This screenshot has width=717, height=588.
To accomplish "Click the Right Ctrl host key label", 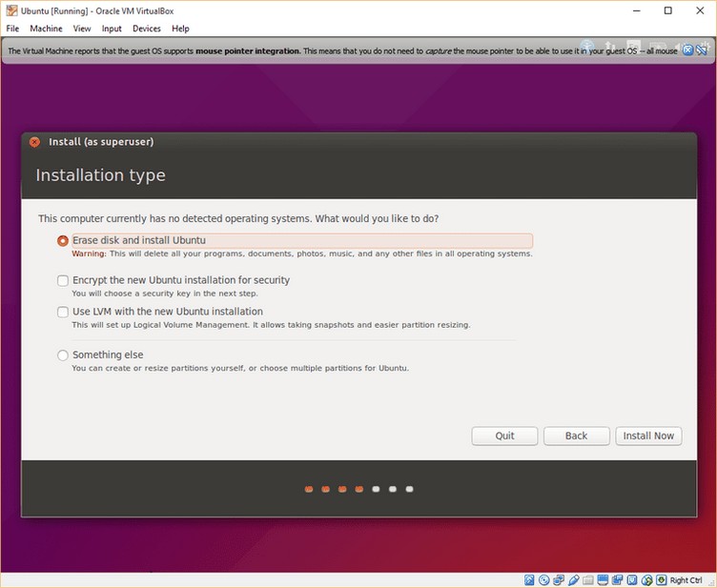I will click(x=686, y=580).
